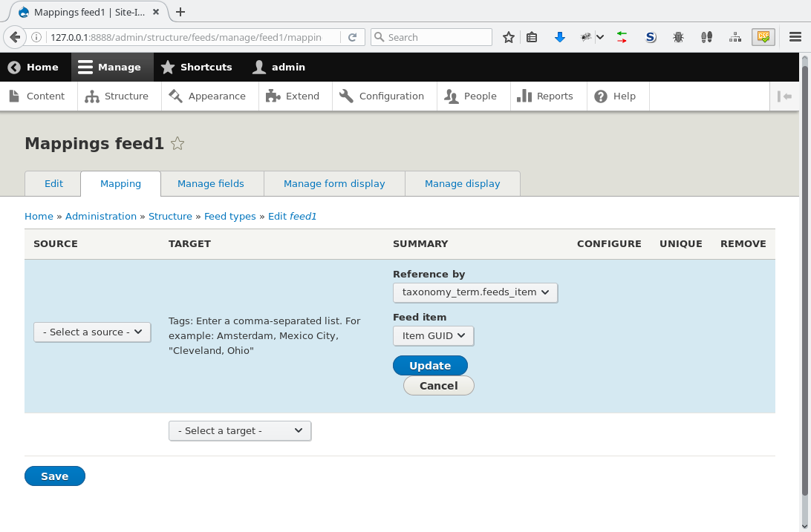
Task: Open the People icon in the toolbar
Action: tap(451, 96)
